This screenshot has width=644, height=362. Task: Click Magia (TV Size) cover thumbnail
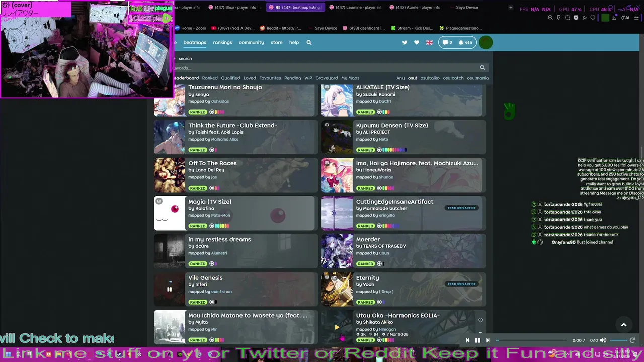click(x=170, y=213)
